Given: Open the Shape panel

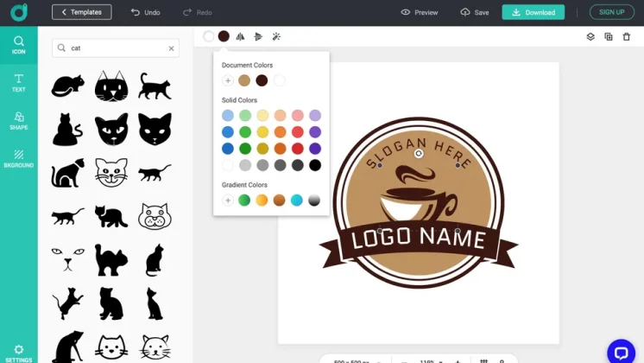Looking at the screenshot, I should pos(18,121).
